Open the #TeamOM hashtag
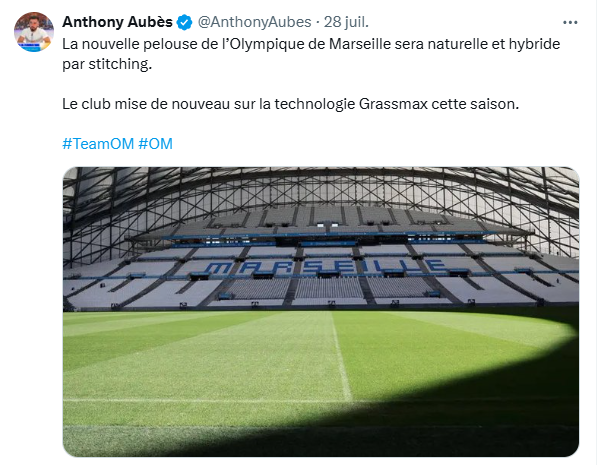The width and height of the screenshot is (603, 465). [97, 143]
